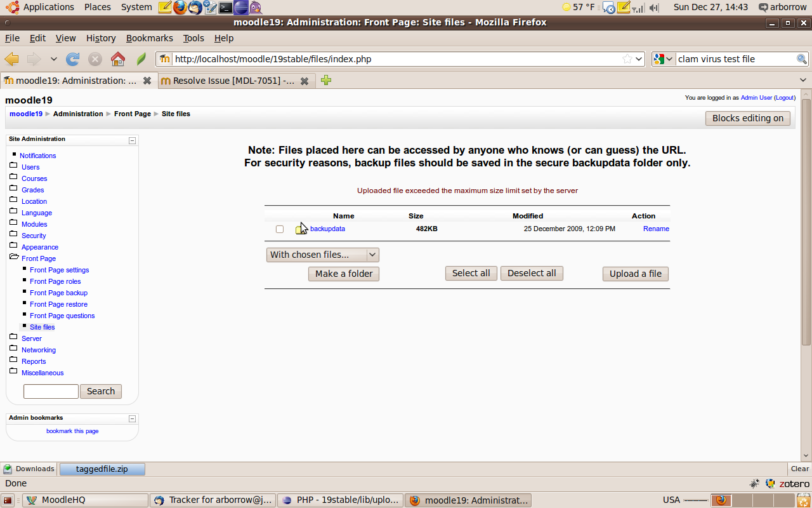Launch Thunderbird from the top panel icon

click(195, 8)
